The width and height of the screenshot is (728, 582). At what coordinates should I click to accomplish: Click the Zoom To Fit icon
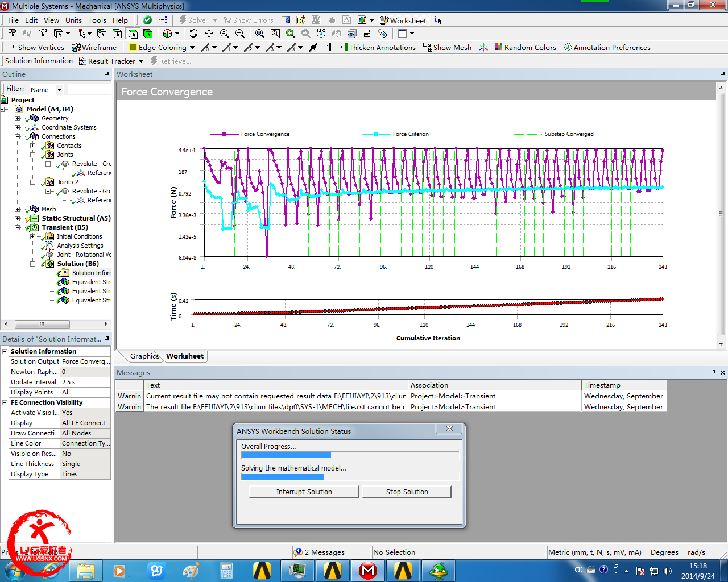coord(260,34)
